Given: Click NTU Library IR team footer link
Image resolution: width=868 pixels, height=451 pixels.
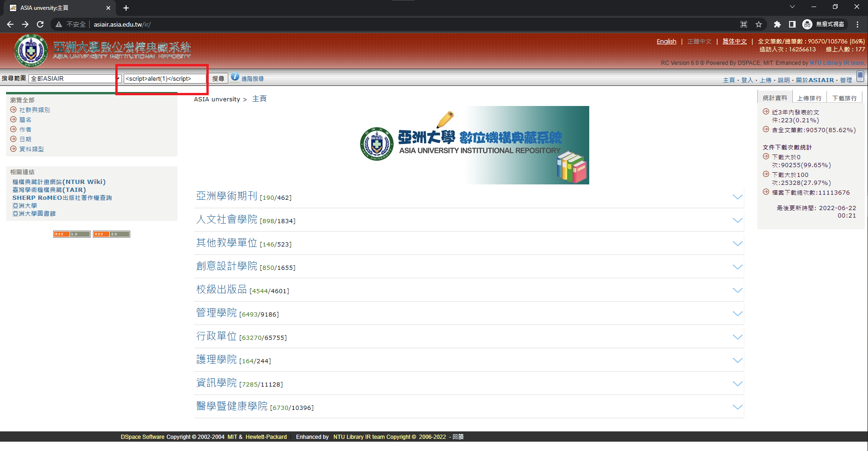Looking at the screenshot, I should 359,437.
